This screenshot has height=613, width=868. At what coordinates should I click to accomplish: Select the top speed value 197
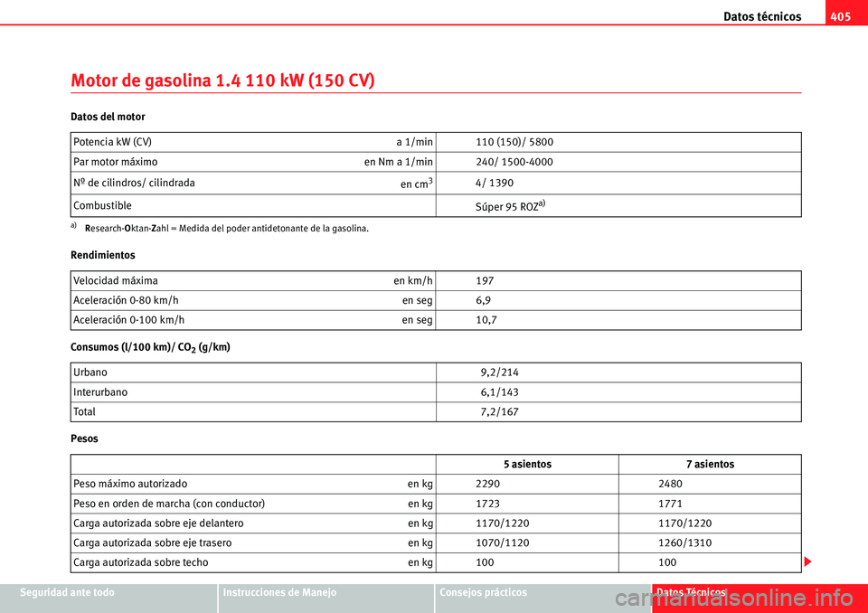pos(485,281)
